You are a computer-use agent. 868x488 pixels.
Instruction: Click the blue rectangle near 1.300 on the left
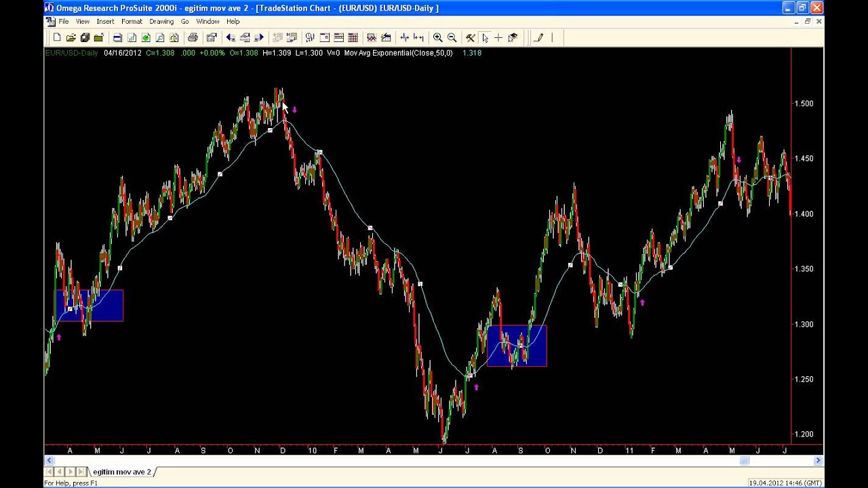tap(89, 306)
